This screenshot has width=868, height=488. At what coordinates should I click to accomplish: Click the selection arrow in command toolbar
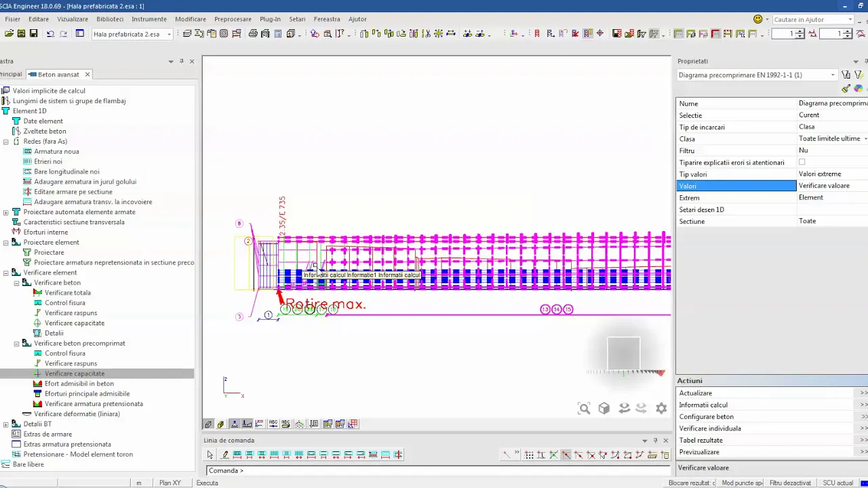point(210,455)
